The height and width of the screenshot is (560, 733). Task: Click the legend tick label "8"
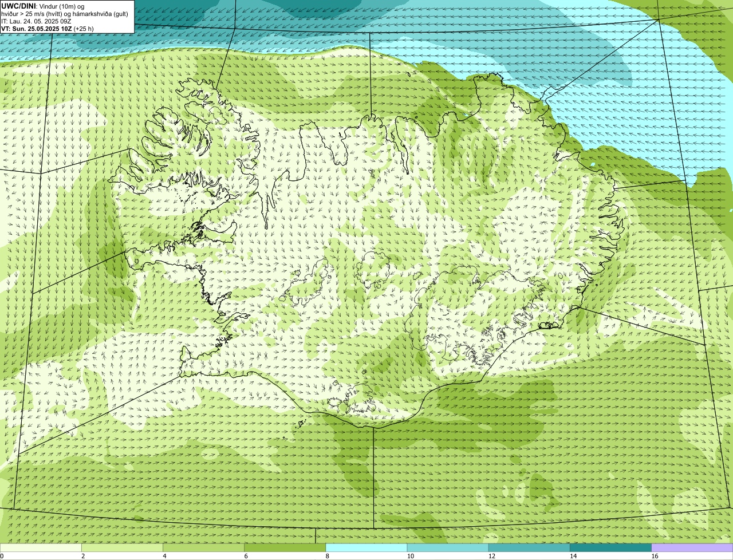(327, 556)
